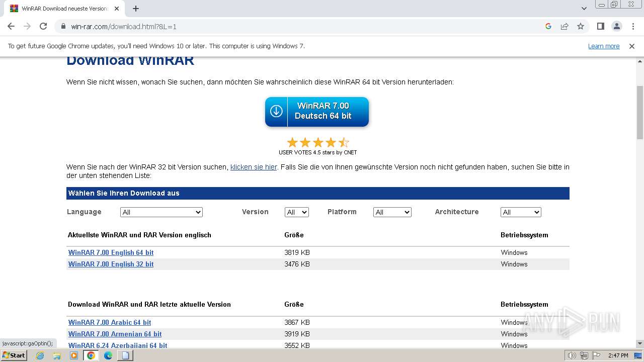Open the Chrome three-dot menu
This screenshot has width=644, height=362.
pyautogui.click(x=633, y=26)
